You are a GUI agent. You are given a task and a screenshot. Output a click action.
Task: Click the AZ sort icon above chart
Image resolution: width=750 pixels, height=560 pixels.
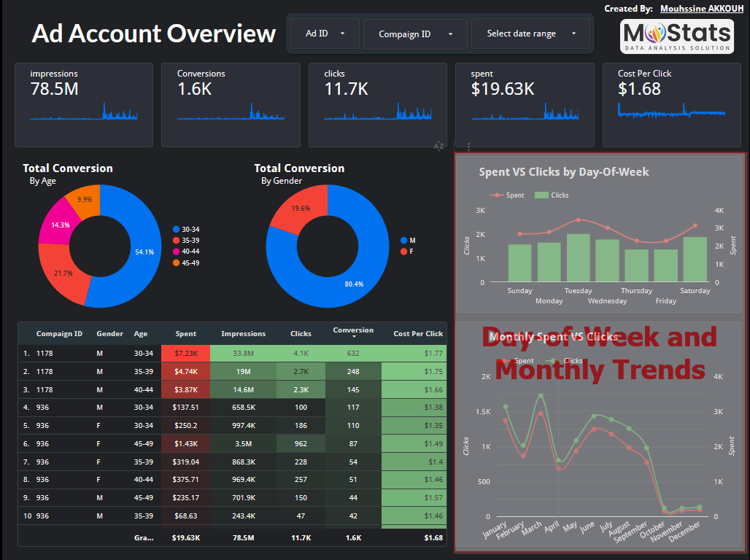(x=438, y=147)
